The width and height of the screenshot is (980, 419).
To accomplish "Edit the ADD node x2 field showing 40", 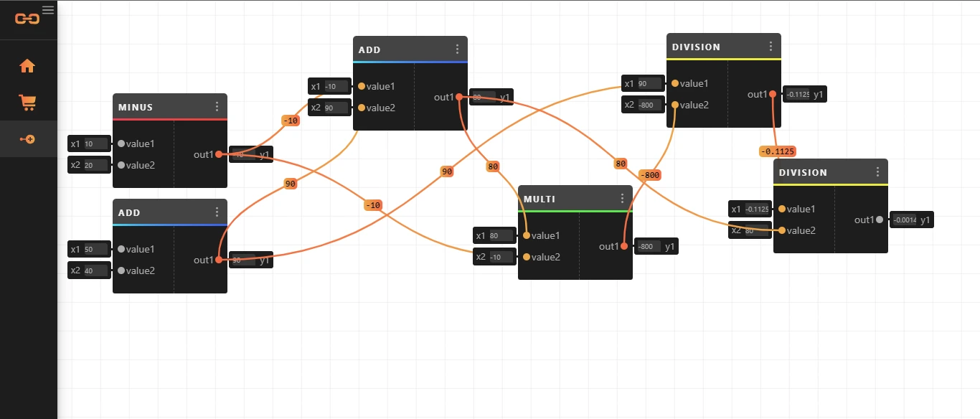I will click(x=95, y=270).
